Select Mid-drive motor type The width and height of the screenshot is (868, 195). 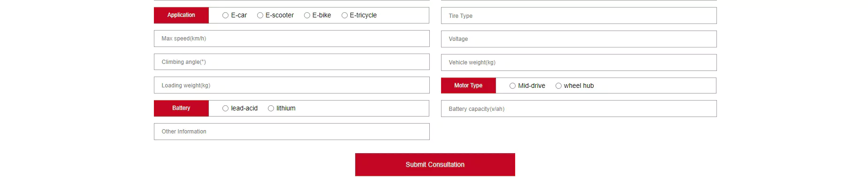[512, 86]
